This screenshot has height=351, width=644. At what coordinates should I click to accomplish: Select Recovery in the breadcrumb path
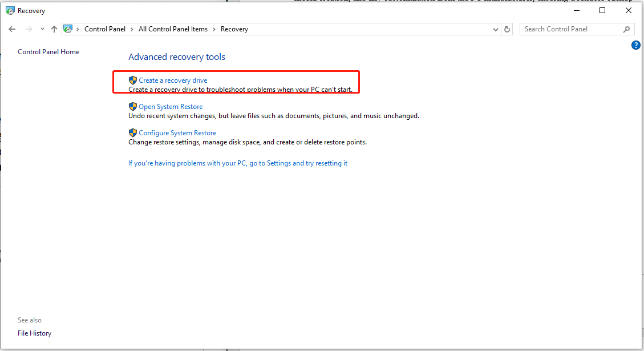pyautogui.click(x=234, y=29)
